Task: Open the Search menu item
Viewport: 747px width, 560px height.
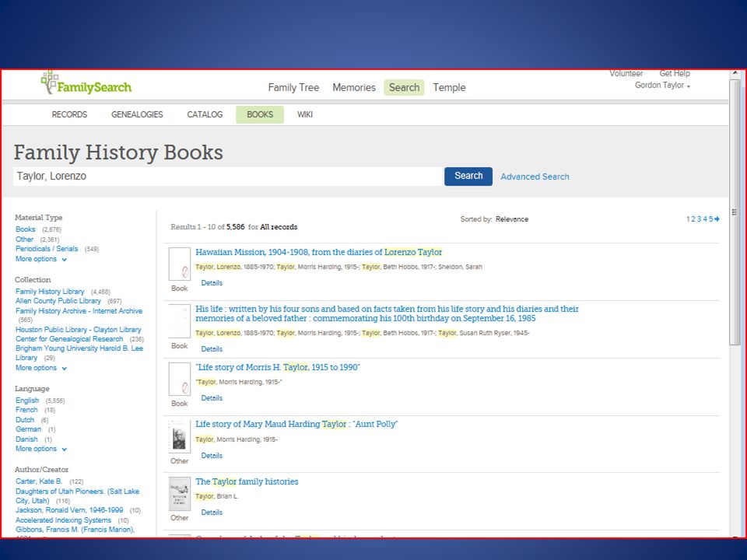Action: pos(404,88)
